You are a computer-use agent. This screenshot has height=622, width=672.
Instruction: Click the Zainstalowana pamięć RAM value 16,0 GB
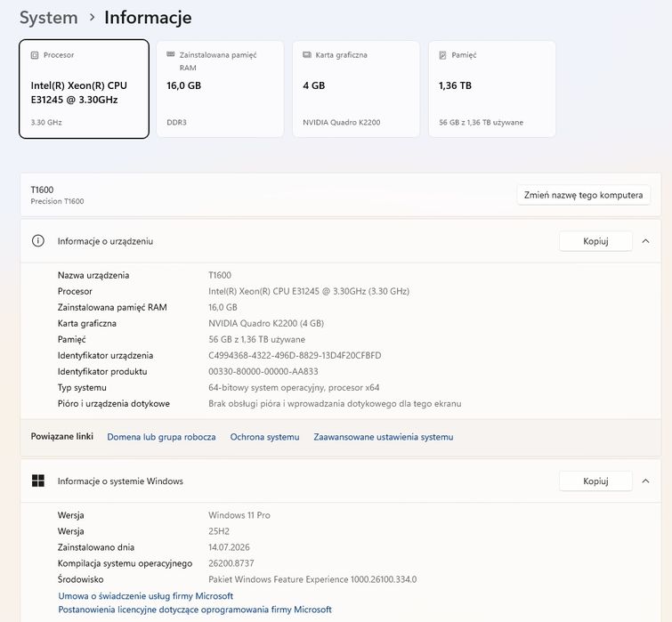[223, 307]
